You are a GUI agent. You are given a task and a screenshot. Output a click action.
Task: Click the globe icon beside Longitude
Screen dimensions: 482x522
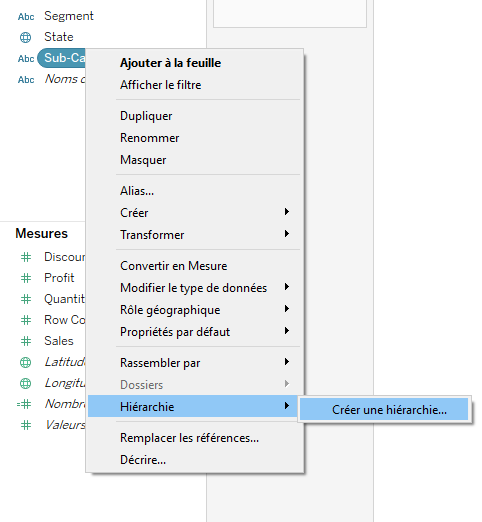[x=26, y=383]
